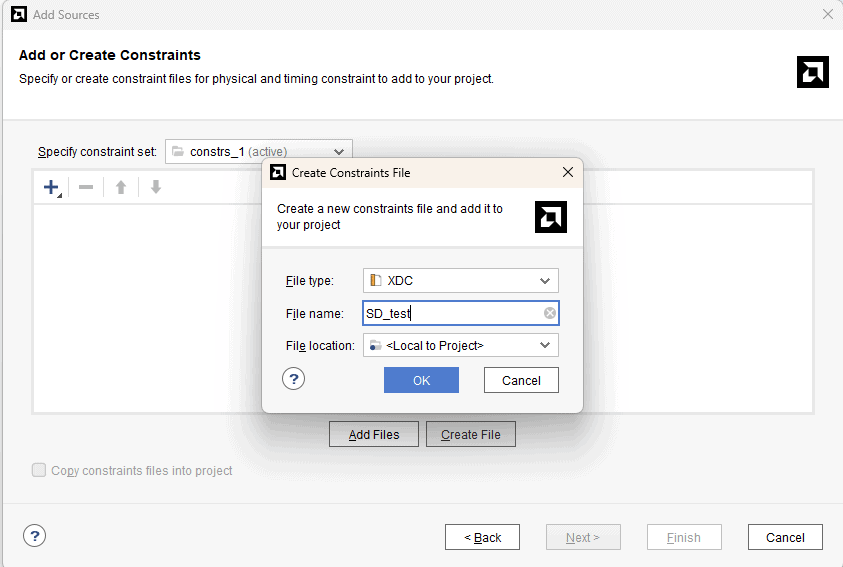Open help in Create Constraints File dialog
This screenshot has height=567, width=843.
click(x=293, y=379)
